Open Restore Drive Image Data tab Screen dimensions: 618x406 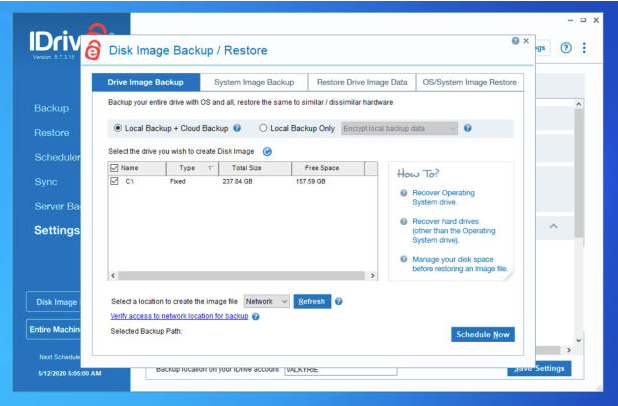coord(362,82)
